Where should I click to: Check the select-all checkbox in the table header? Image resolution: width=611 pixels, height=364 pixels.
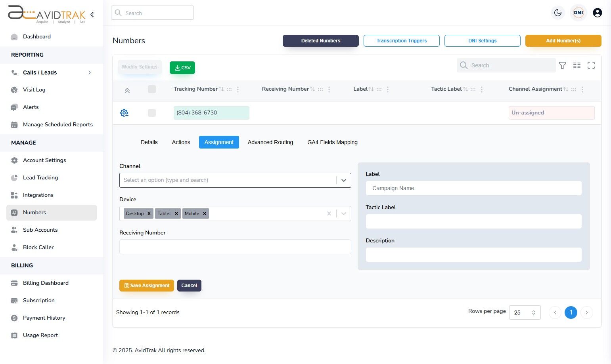coord(152,89)
